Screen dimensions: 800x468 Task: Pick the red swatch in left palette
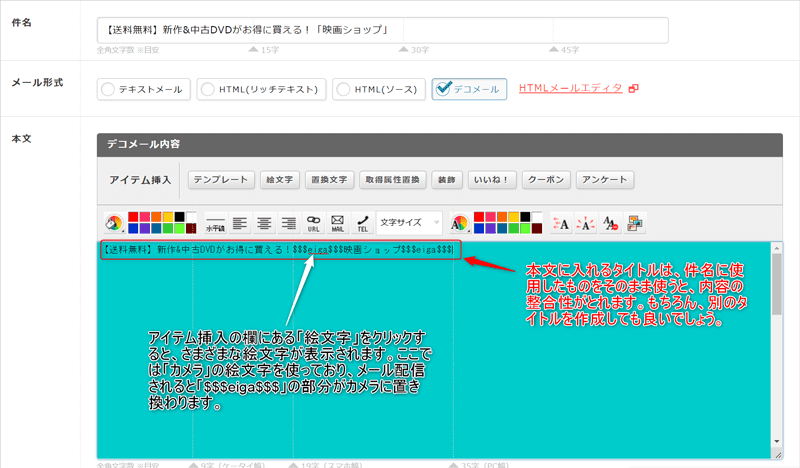click(x=135, y=216)
